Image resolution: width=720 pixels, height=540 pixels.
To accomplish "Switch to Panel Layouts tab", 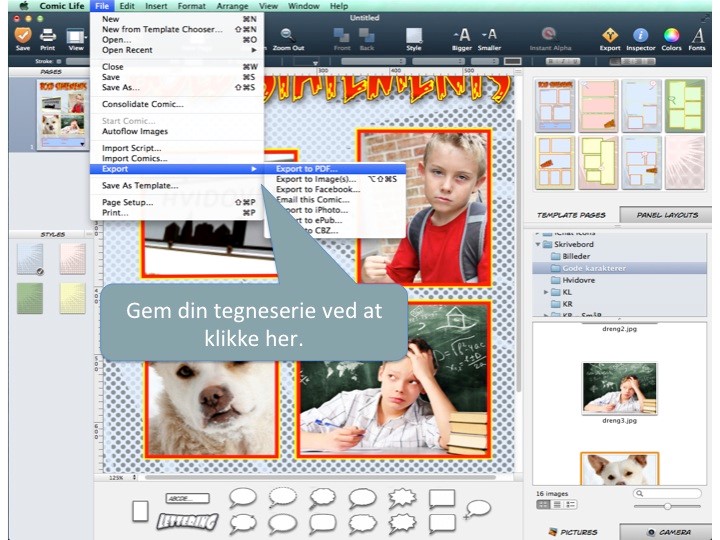I will coord(667,215).
